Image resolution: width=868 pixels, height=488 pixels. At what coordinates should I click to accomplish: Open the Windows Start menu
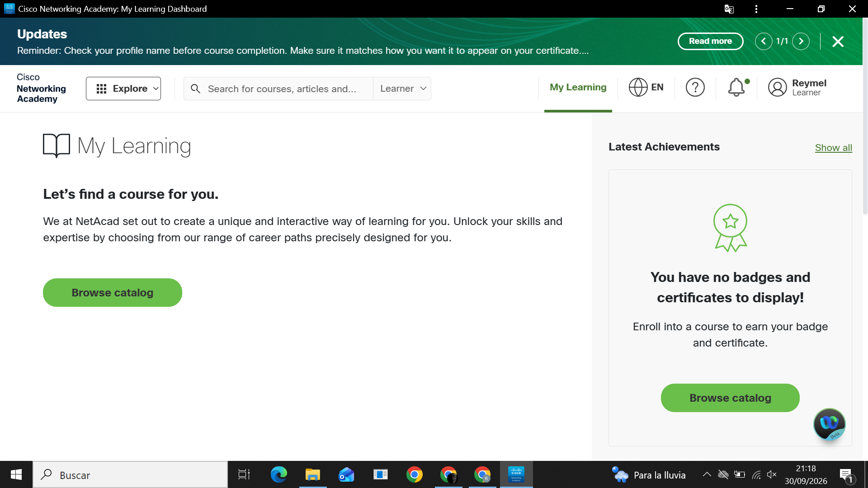click(x=16, y=474)
